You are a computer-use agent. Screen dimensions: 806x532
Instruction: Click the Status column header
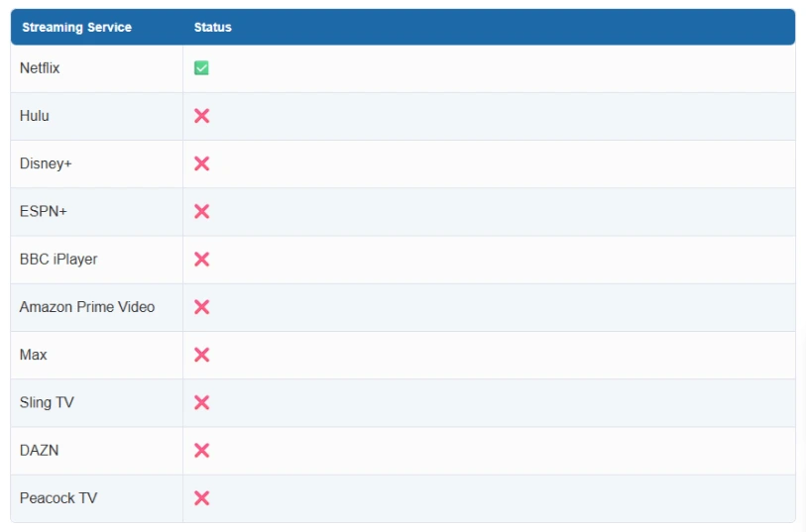(212, 28)
